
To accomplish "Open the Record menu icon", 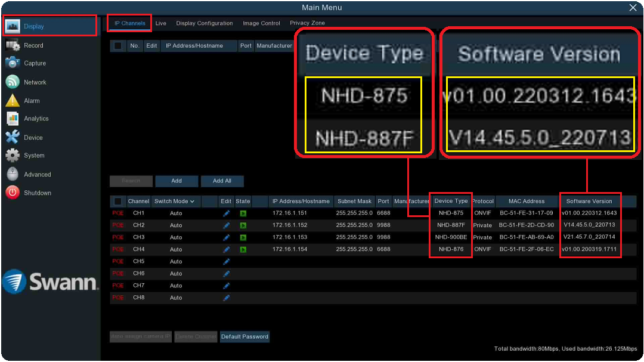I will [13, 45].
